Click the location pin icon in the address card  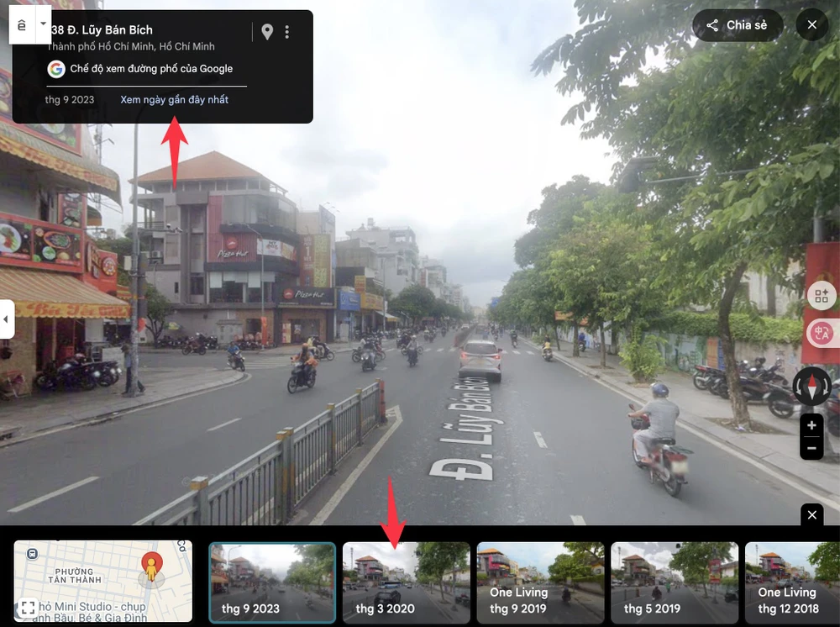[x=267, y=30]
